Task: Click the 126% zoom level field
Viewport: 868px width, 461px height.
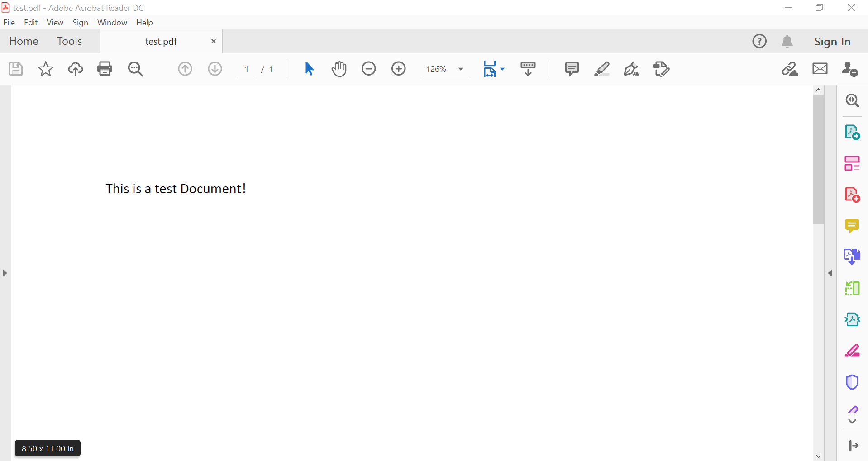Action: click(x=436, y=69)
